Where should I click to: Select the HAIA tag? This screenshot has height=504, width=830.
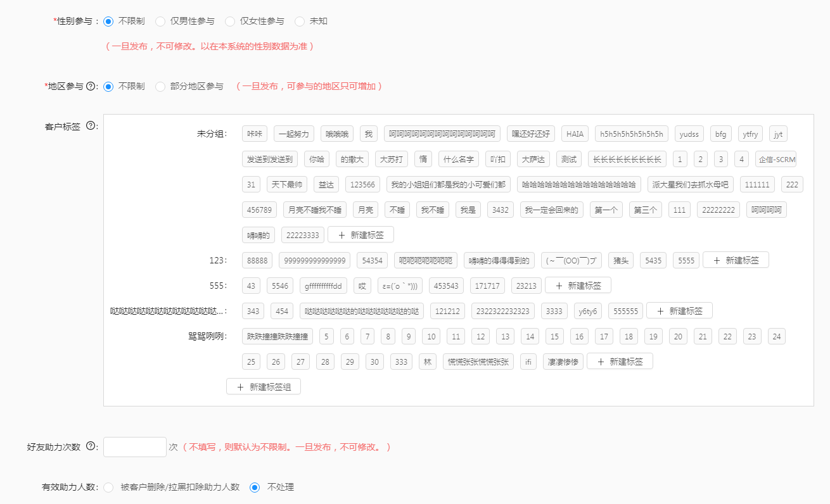575,134
